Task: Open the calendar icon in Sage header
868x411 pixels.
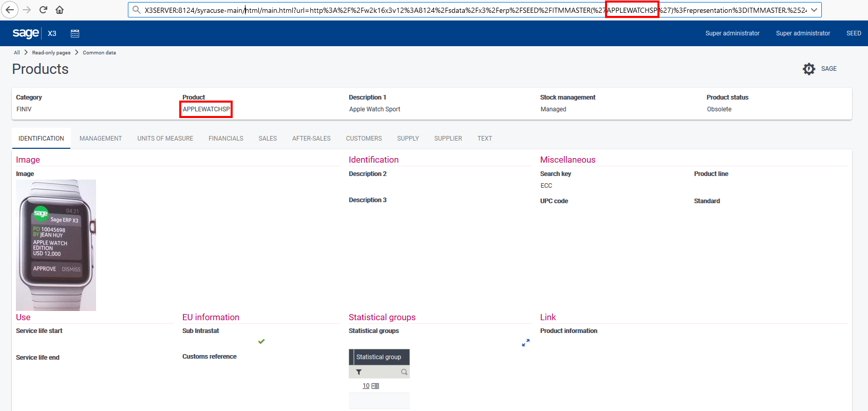Action: pyautogui.click(x=75, y=33)
